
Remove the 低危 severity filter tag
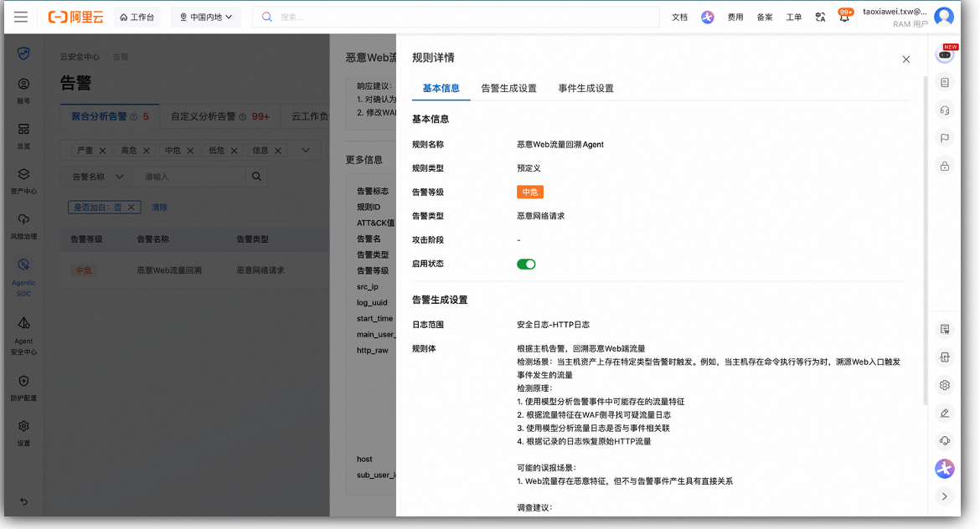234,151
